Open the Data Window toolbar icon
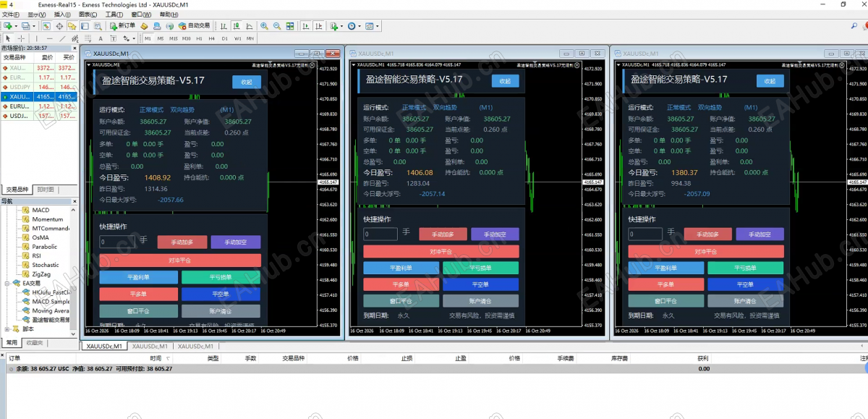 [x=59, y=26]
